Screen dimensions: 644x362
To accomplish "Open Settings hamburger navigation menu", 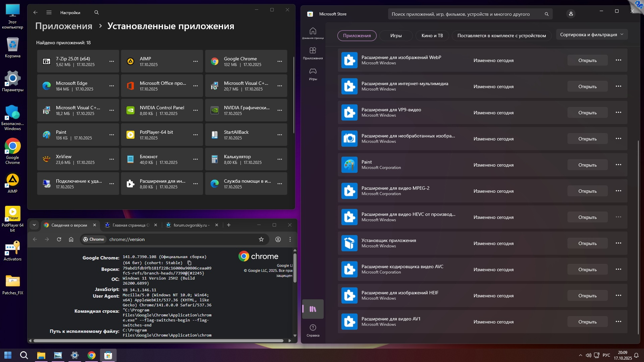I will coord(49,12).
